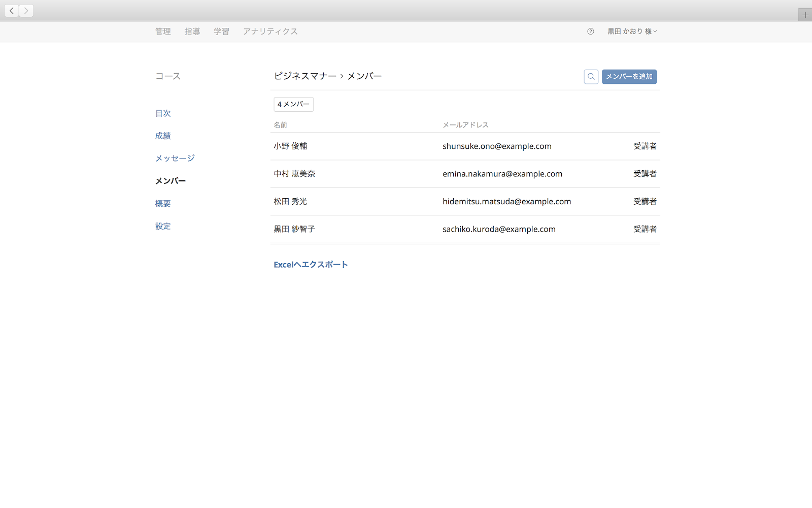Go to メッセージ in the sidebar
The image size is (812, 508).
tap(175, 158)
